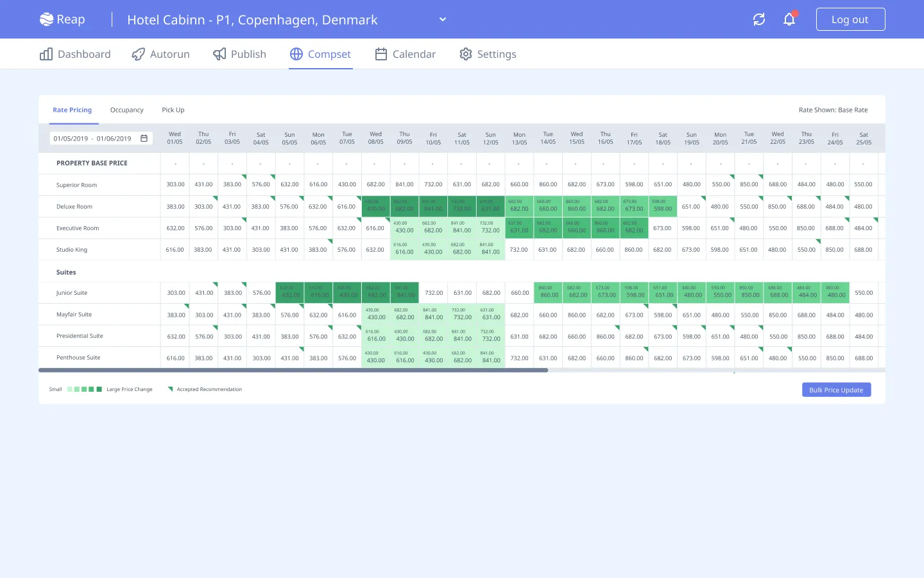The width and height of the screenshot is (924, 578).
Task: Open the Settings gear icon
Action: pyautogui.click(x=466, y=55)
